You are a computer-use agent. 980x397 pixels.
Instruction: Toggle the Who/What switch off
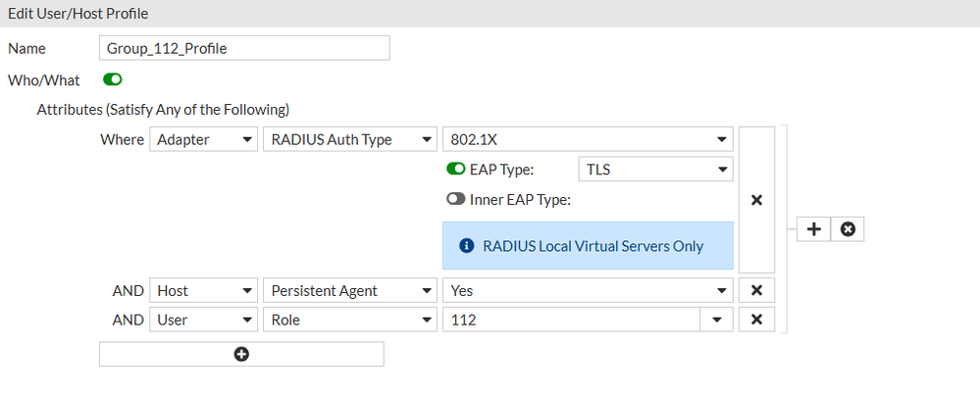[112, 79]
